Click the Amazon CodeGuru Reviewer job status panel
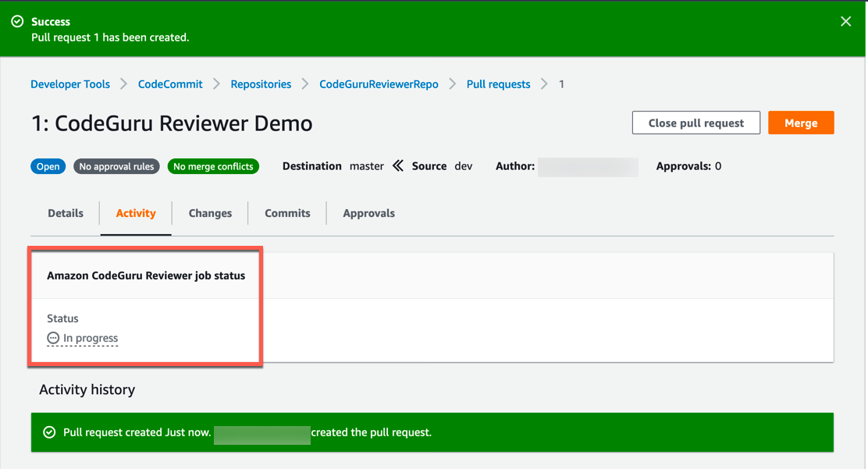Screen dimensions: 868x469 pyautogui.click(x=145, y=275)
